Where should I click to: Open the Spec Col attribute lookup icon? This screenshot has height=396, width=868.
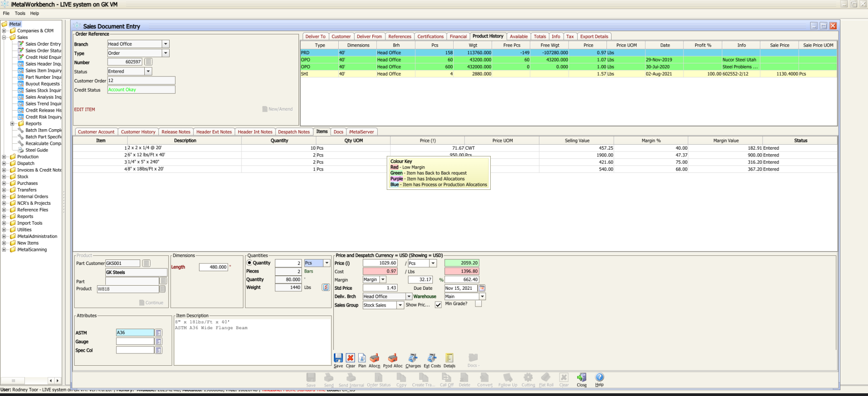point(158,350)
